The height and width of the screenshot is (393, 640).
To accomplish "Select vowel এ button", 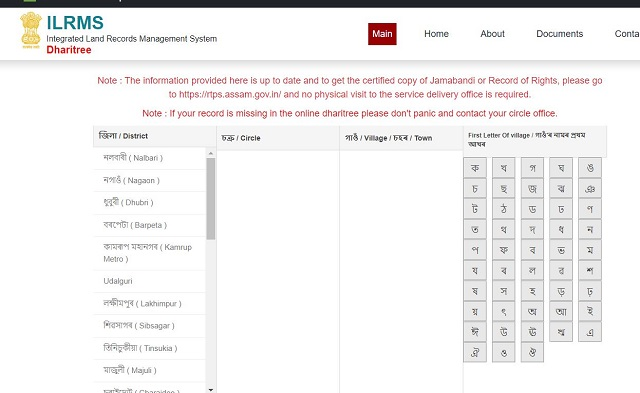I will point(590,331).
